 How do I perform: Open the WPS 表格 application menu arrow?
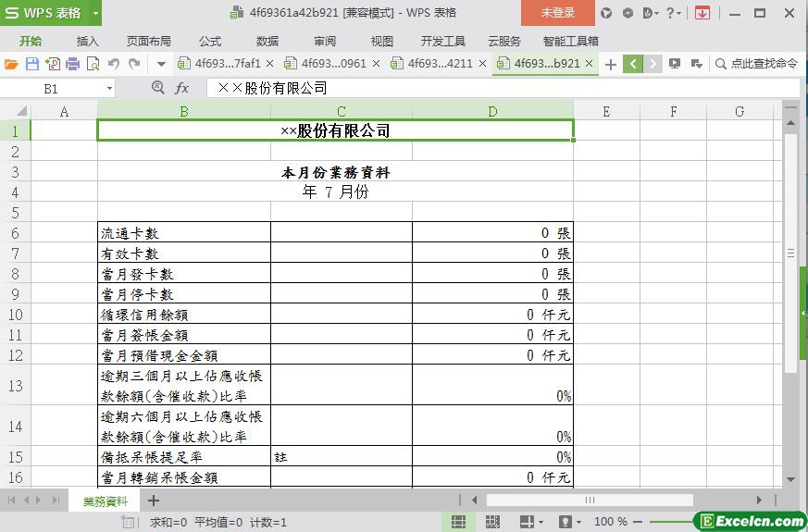(96, 13)
